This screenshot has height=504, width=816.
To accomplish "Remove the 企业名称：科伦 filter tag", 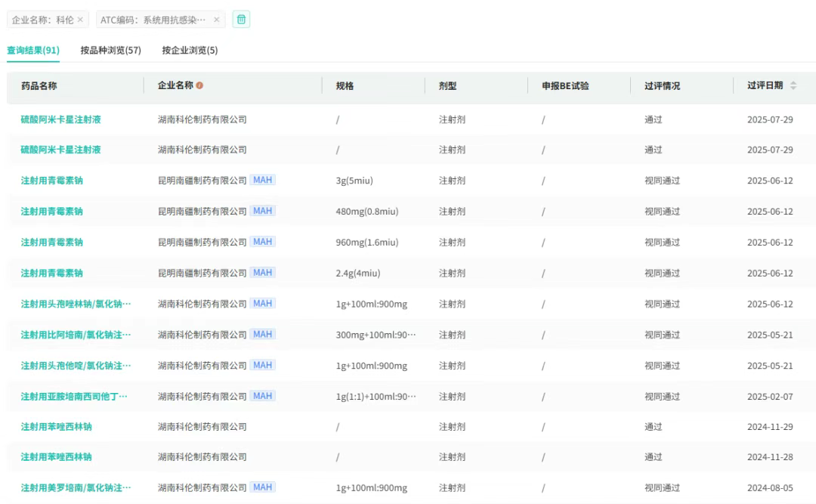I will (80, 20).
